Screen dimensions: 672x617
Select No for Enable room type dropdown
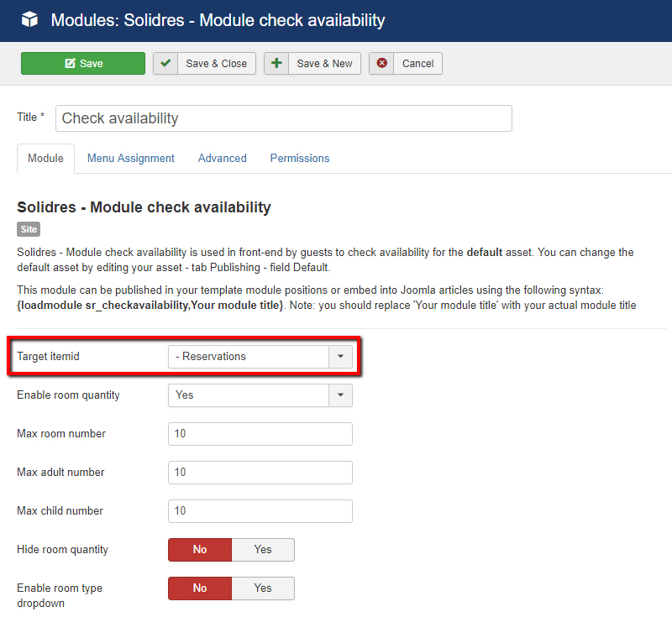[x=200, y=588]
